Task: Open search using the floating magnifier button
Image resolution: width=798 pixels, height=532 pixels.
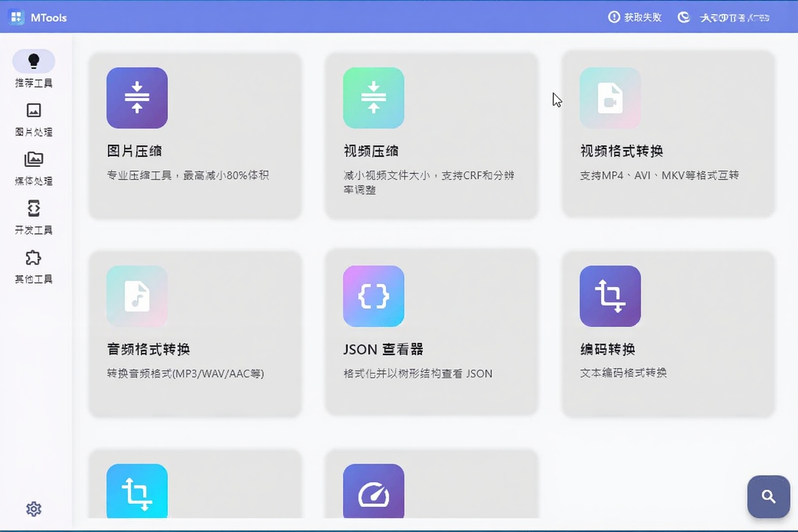Action: coord(767,497)
